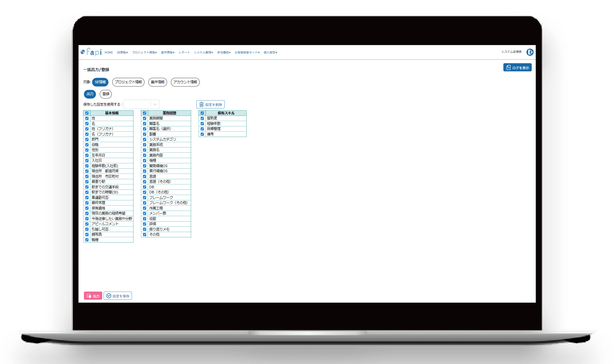
Task: Toggle the 業務経歴 header checkbox
Action: [144, 113]
